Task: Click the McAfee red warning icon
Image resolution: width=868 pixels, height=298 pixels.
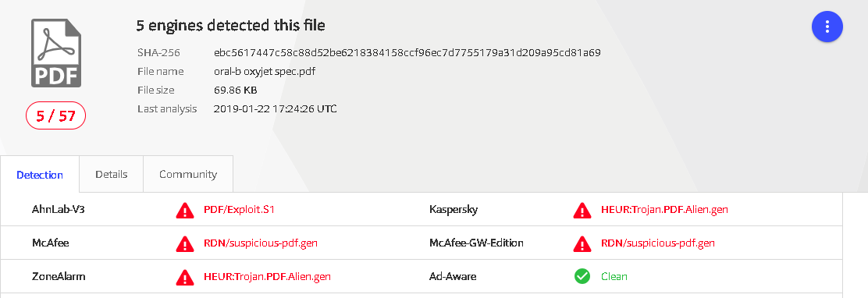Action: point(185,243)
